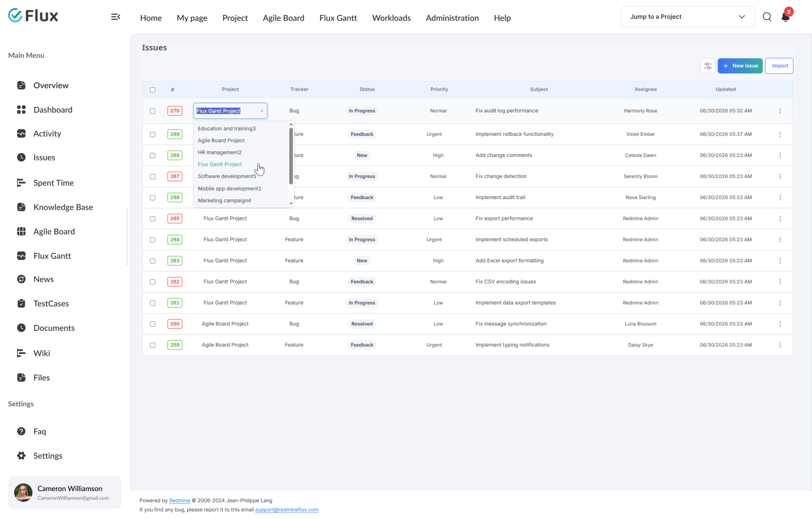Image resolution: width=812 pixels, height=519 pixels.
Task: Open Faq in the sidebar
Action: click(x=39, y=431)
